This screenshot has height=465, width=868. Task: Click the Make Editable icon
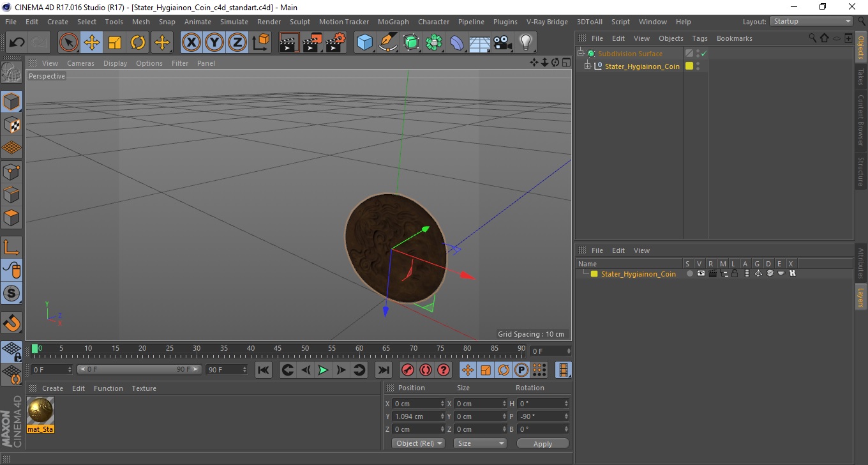11,72
